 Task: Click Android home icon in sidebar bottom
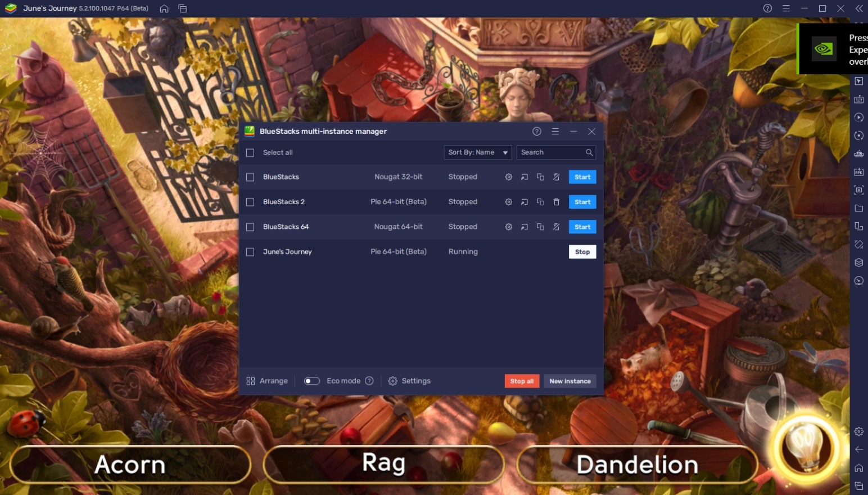859,468
